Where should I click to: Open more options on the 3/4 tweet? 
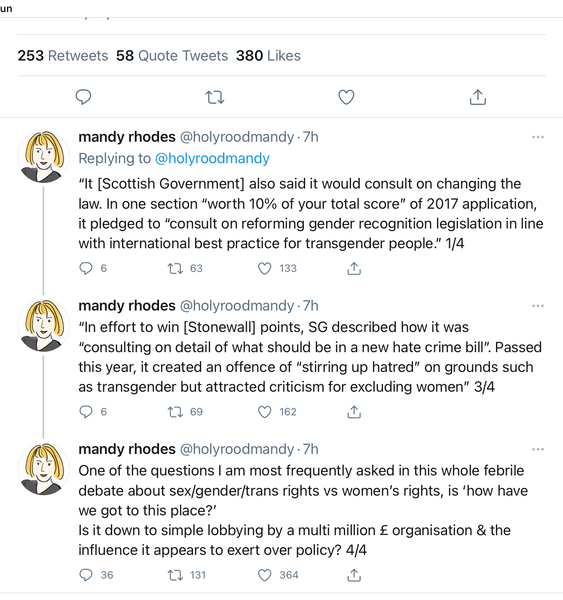coord(538,306)
